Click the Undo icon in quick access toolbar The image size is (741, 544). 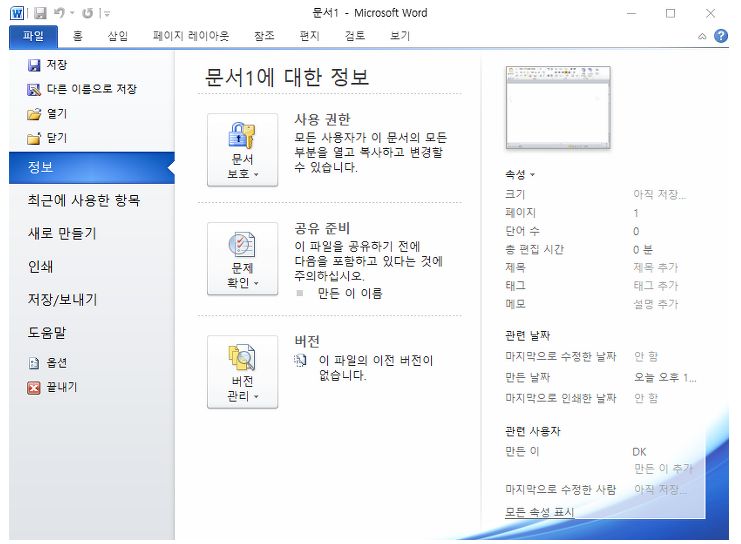point(59,13)
